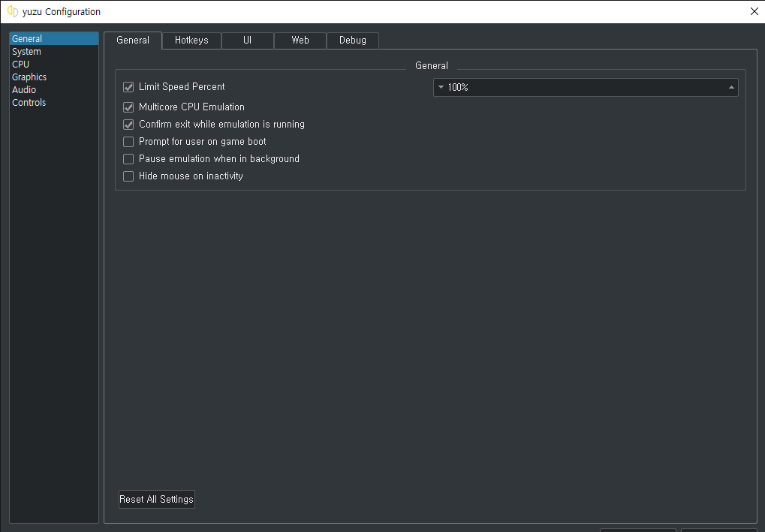
Task: Open Controls settings in sidebar
Action: tap(53, 102)
